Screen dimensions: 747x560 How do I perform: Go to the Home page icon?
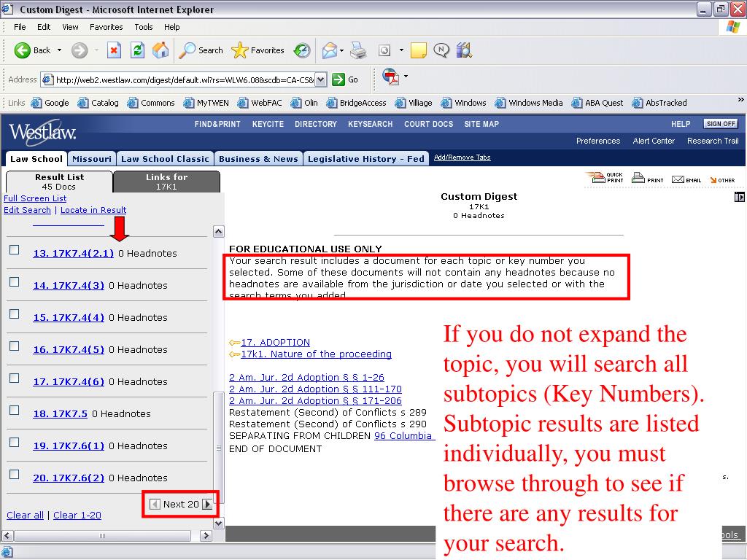160,50
